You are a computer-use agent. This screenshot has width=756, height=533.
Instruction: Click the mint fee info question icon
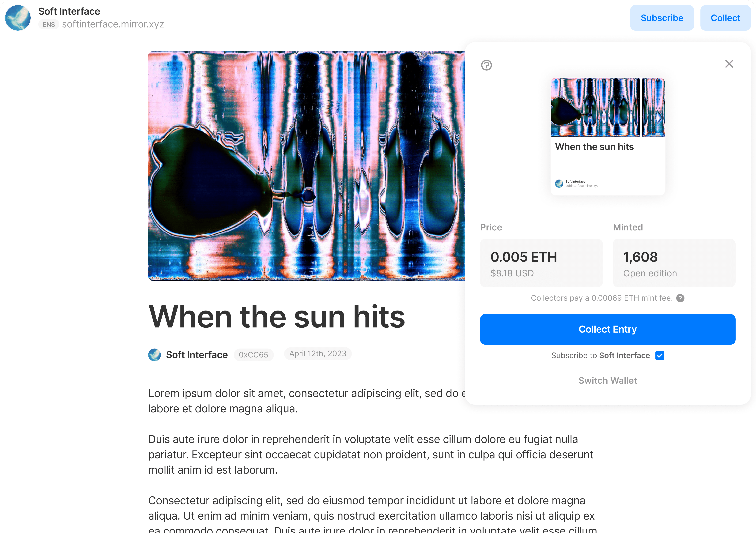coord(680,298)
